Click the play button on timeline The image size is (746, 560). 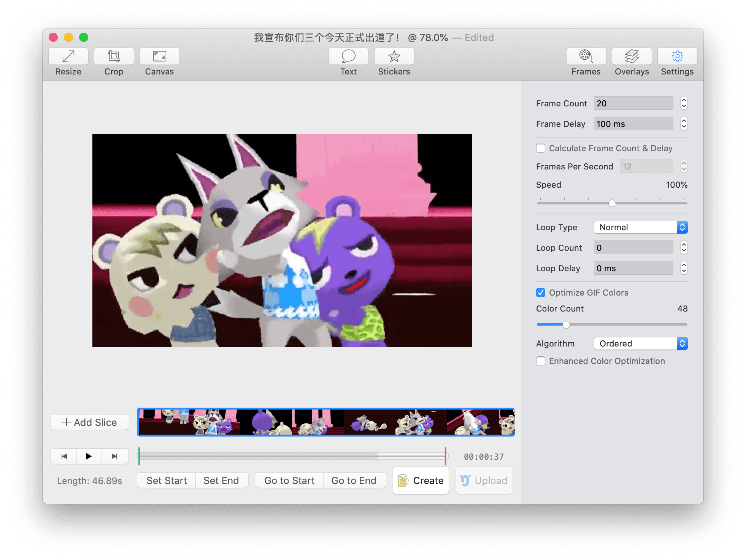88,456
